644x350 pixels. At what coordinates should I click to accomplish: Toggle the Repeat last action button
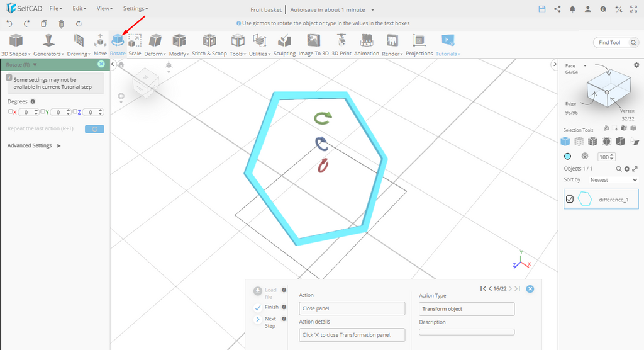(x=94, y=129)
